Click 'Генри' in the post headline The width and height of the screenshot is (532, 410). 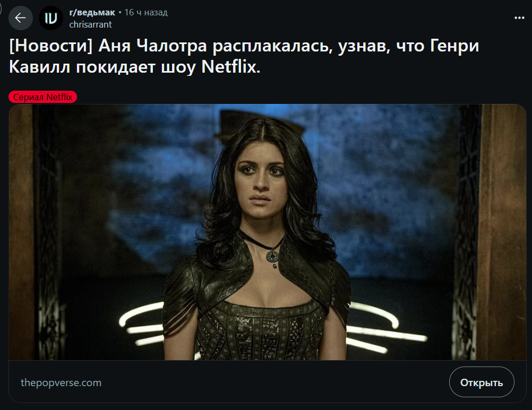pyautogui.click(x=454, y=46)
